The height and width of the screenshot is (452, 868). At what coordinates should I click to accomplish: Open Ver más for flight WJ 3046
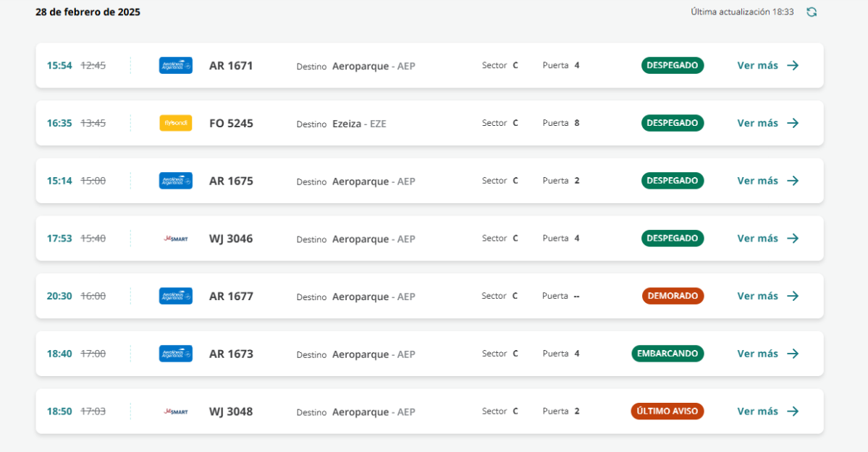click(x=757, y=239)
